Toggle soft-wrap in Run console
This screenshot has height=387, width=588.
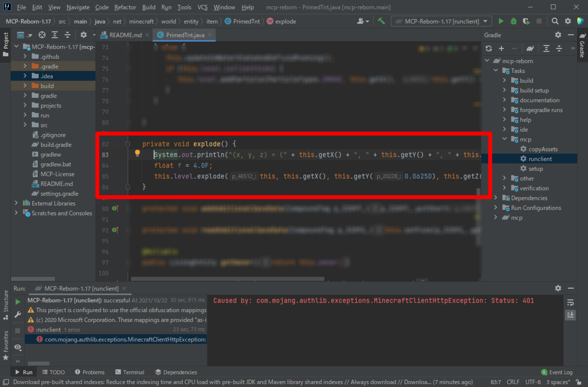tap(570, 302)
